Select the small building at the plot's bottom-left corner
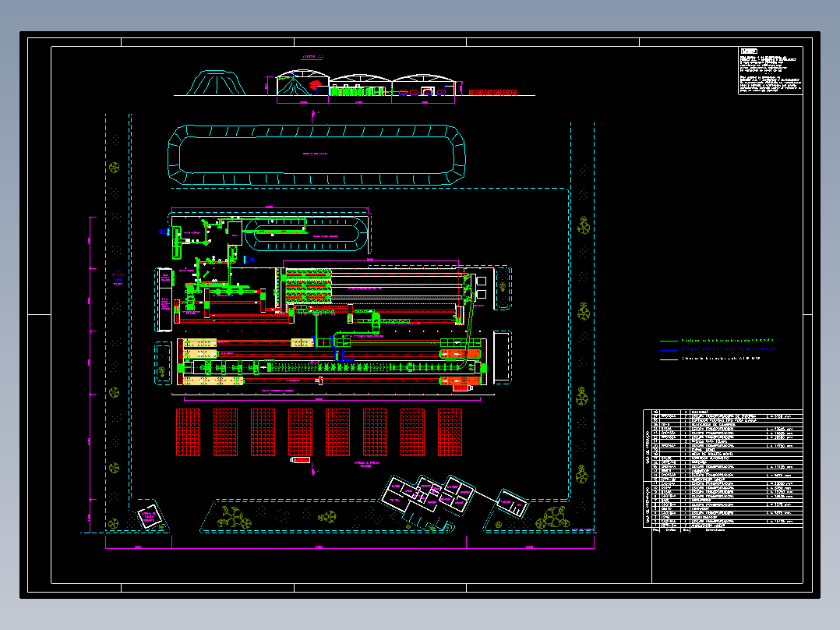 149,516
